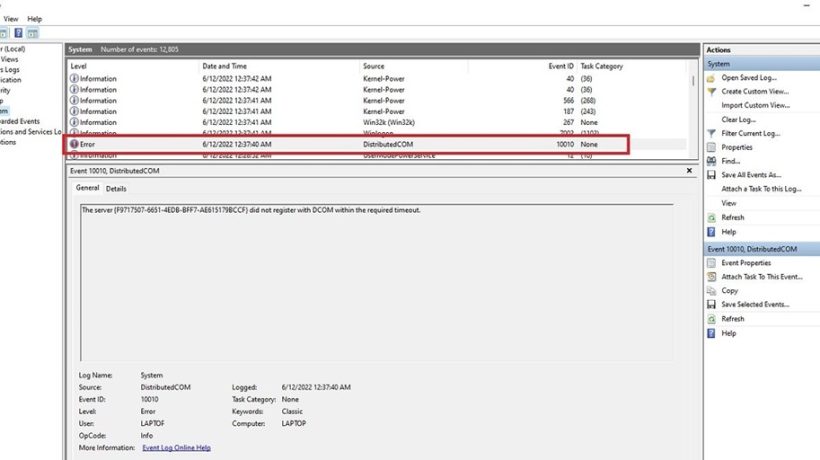Open the View menu
This screenshot has width=820, height=460.
pos(10,19)
